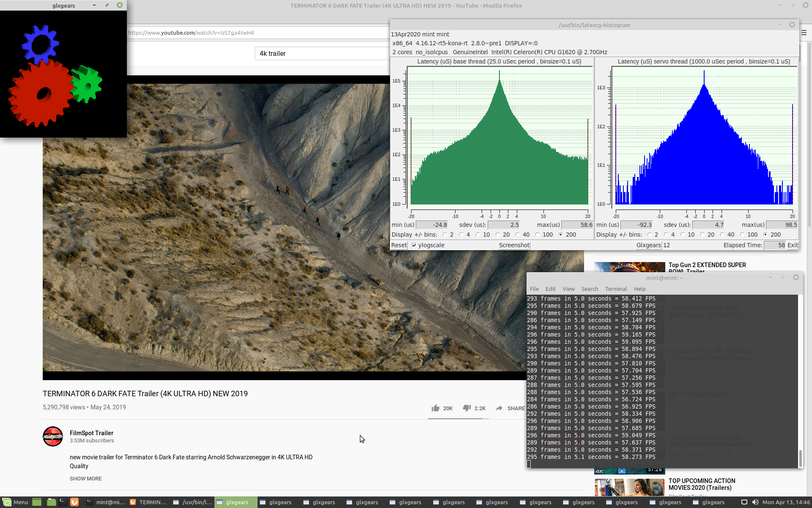Click the YouTube search field '4k trailer'
The image size is (812, 508).
click(322, 53)
